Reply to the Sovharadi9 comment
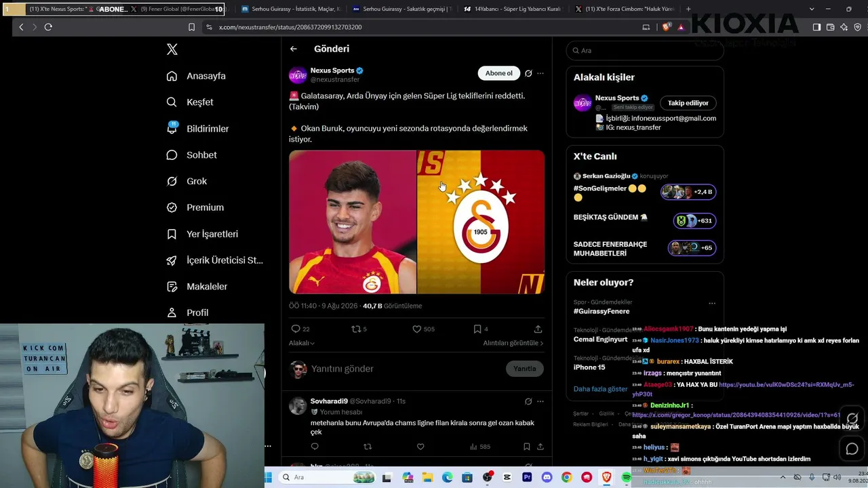Image resolution: width=868 pixels, height=488 pixels. click(x=315, y=447)
